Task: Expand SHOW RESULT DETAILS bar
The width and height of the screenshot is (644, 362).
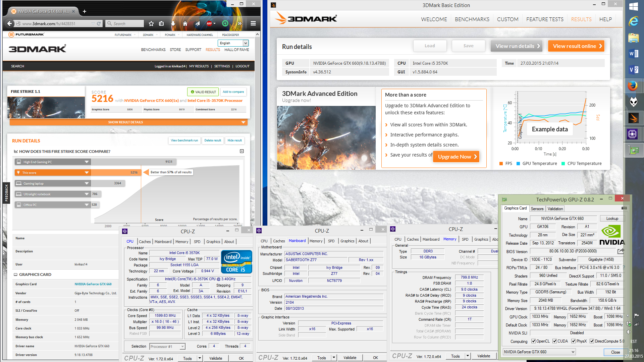Action: pos(128,122)
